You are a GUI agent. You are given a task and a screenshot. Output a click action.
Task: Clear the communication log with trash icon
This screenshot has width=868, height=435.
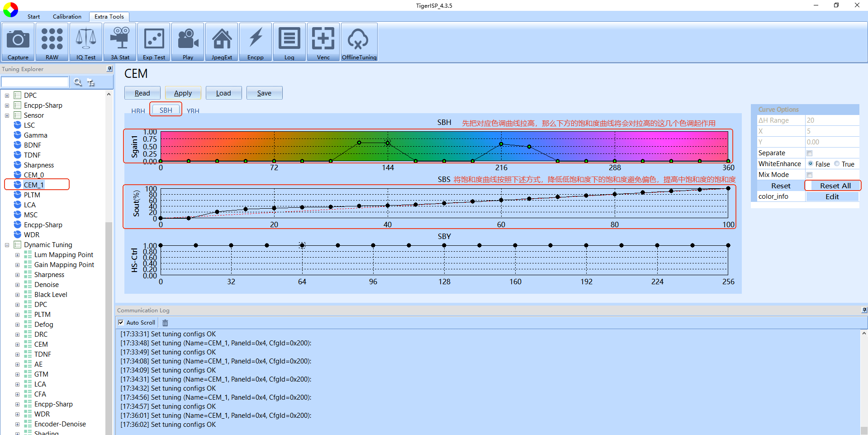click(165, 323)
